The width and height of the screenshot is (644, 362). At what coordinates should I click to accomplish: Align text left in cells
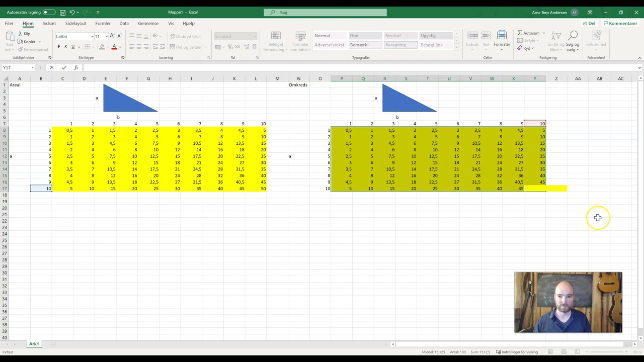(132, 47)
